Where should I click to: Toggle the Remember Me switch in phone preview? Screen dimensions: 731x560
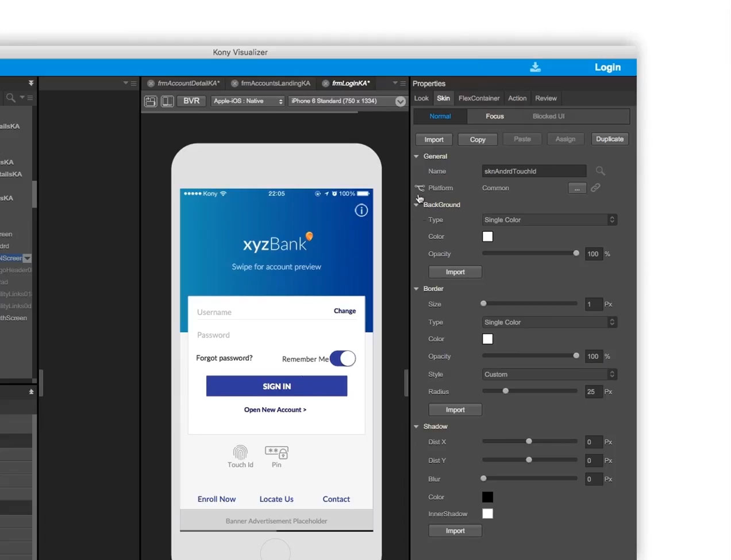tap(343, 359)
